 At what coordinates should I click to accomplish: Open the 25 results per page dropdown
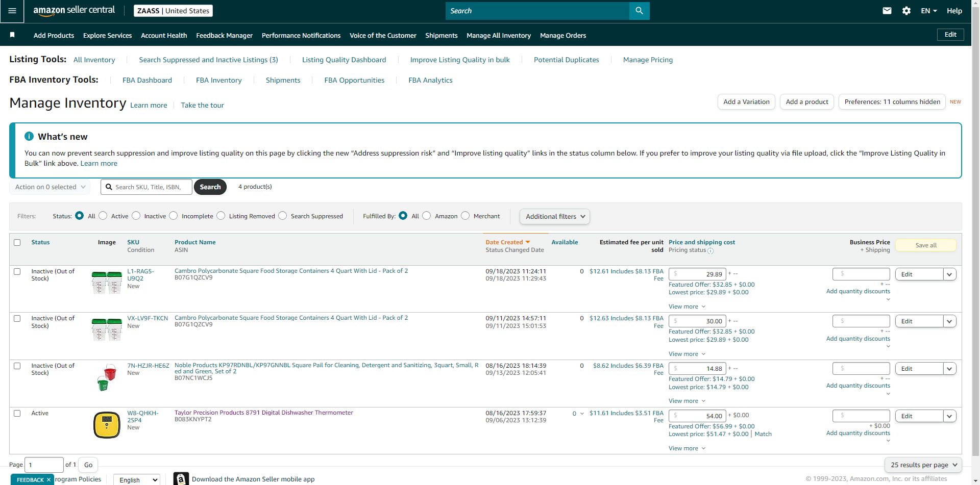tap(923, 465)
